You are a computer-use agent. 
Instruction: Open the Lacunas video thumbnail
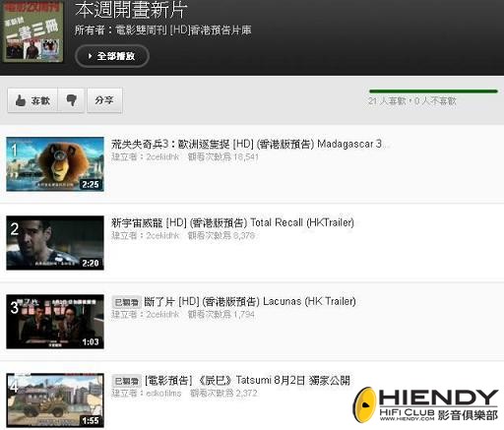point(55,322)
